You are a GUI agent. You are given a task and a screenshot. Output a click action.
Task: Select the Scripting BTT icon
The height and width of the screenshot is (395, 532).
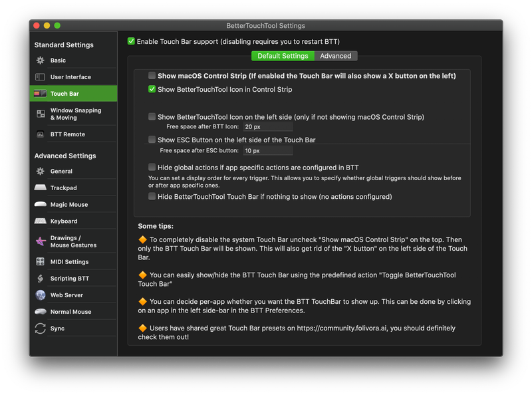coord(41,278)
